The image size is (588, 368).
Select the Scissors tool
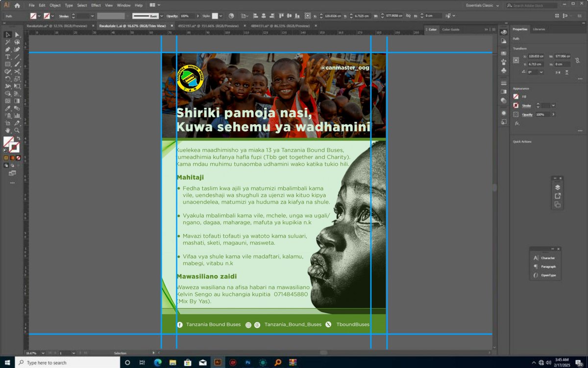coord(17,72)
